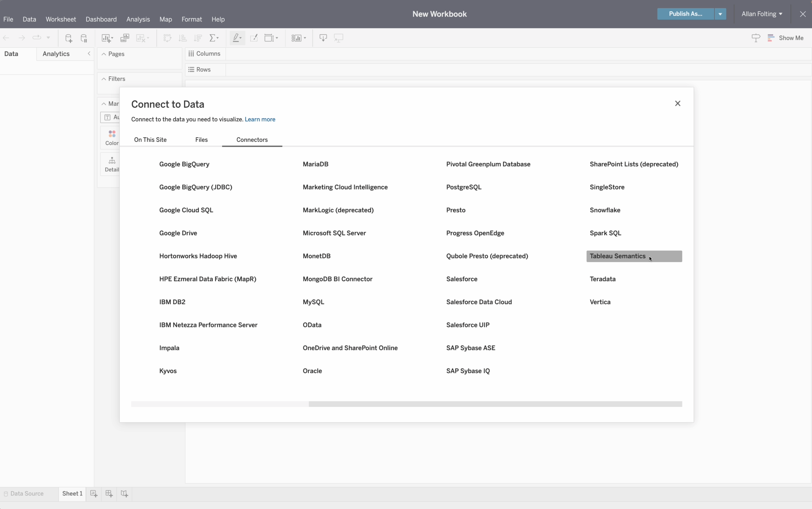This screenshot has height=509, width=812.
Task: Pause auto updates for the data source
Action: pos(84,38)
